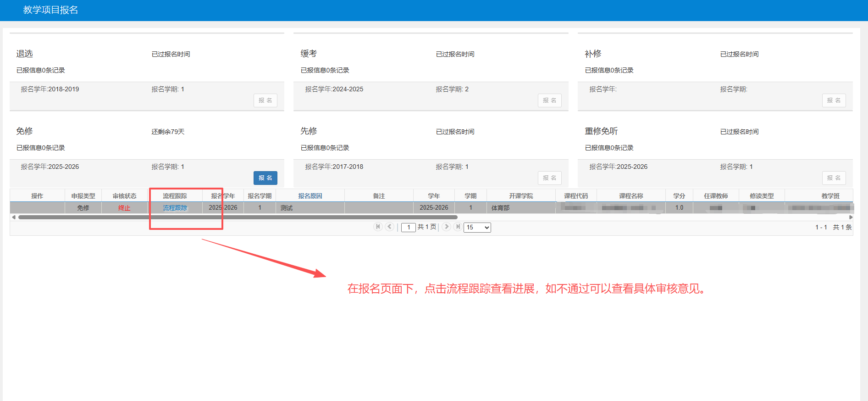Viewport: 868px width, 401px height.
Task: Go to first page pagination icon
Action: [x=378, y=227]
